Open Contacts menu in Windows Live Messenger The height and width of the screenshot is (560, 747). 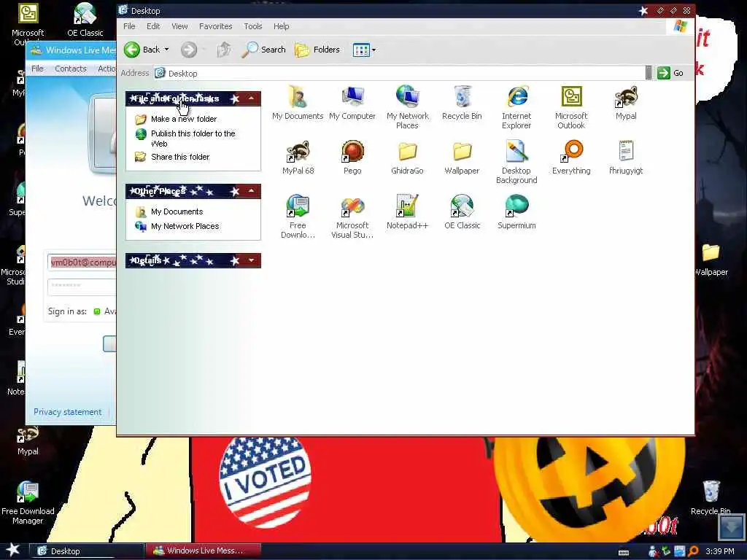point(71,69)
